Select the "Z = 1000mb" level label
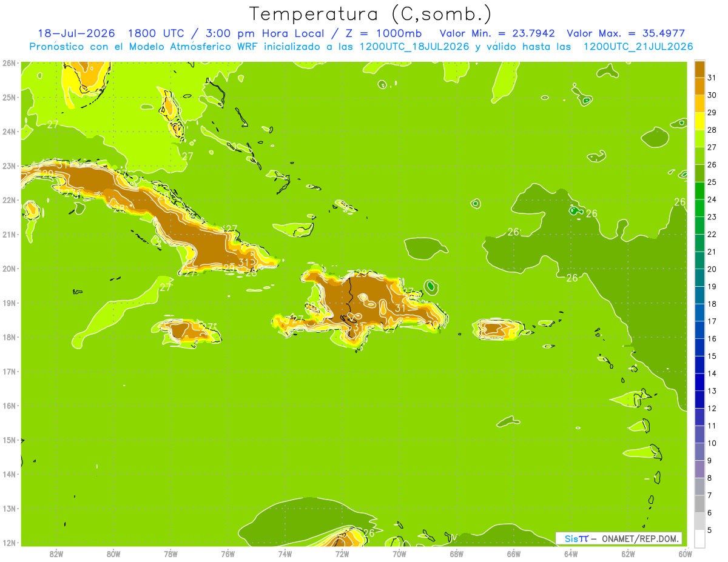The image size is (728, 562). pyautogui.click(x=385, y=33)
